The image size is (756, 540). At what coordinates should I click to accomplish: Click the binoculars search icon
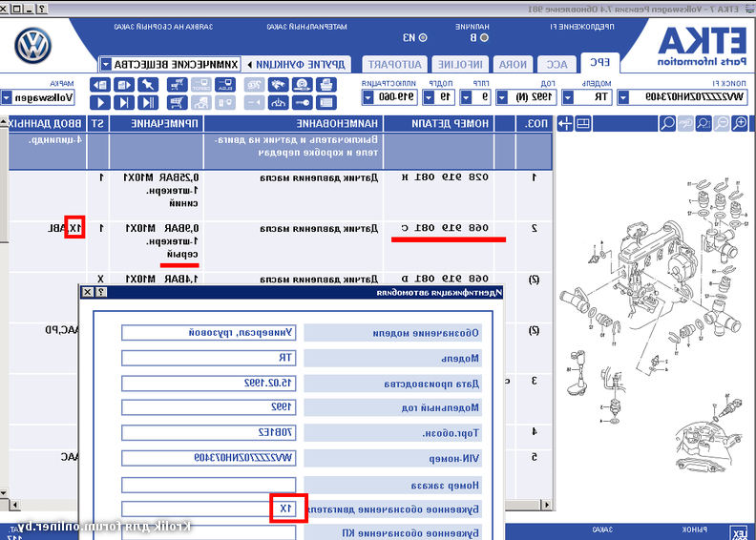[278, 84]
